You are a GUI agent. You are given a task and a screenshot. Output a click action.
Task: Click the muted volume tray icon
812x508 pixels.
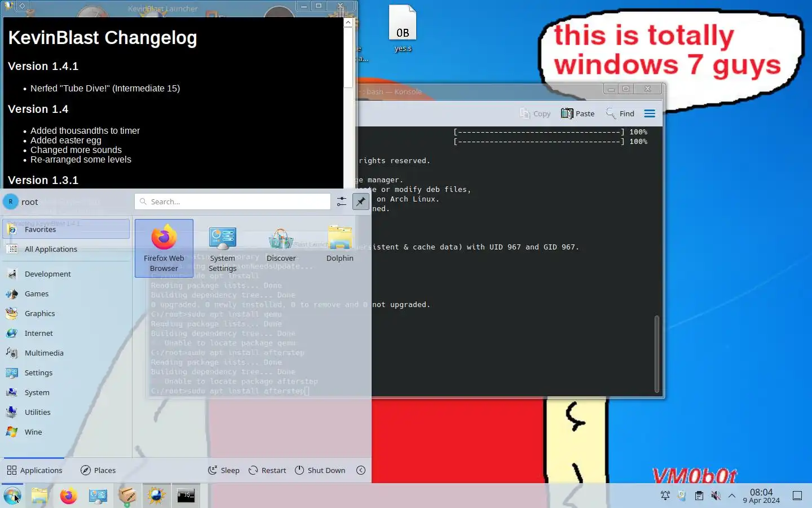click(x=716, y=496)
